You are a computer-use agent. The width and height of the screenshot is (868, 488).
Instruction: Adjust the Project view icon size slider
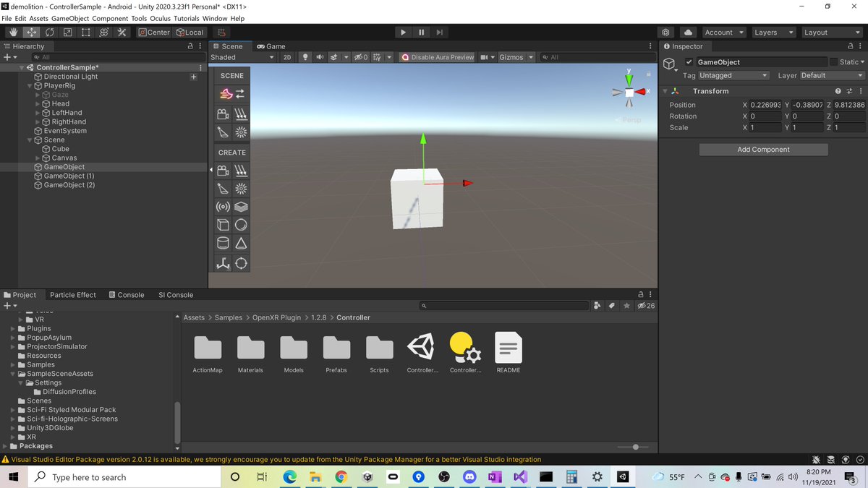635,447
